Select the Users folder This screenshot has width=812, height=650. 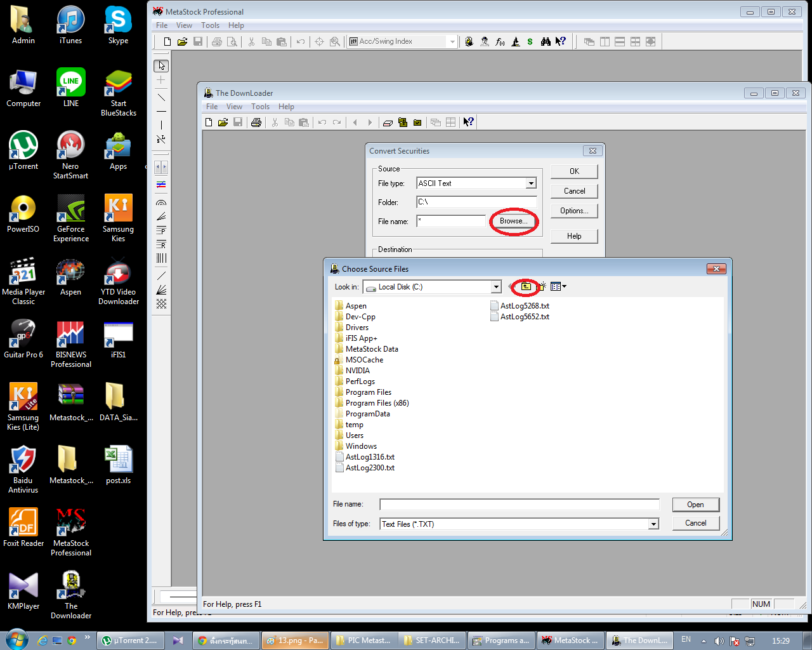tap(350, 435)
